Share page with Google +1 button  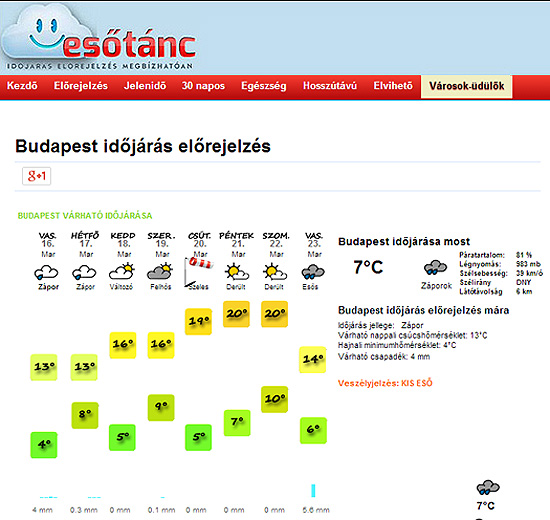pos(36,176)
